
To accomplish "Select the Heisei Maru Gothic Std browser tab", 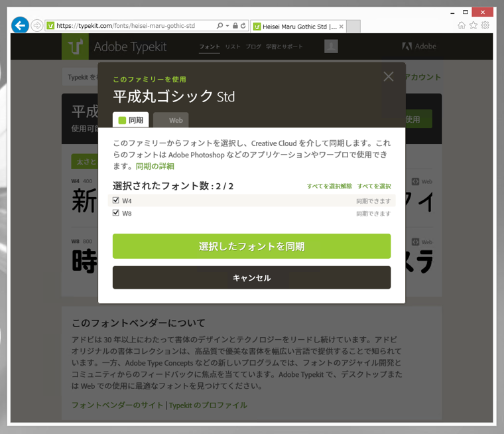I will pyautogui.click(x=298, y=27).
